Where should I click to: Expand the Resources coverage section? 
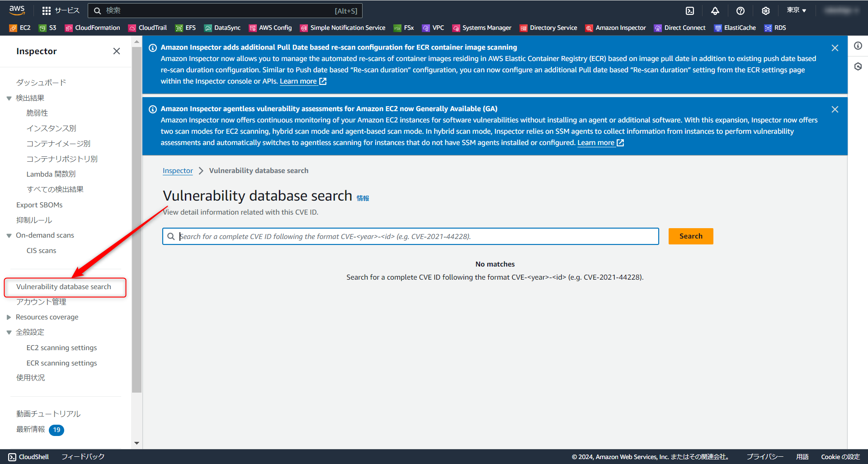point(9,318)
